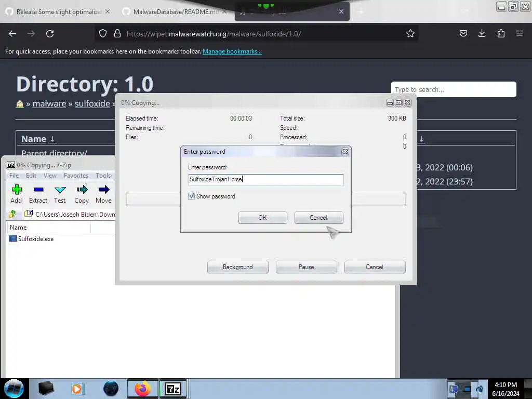This screenshot has width=532, height=399.
Task: Open the sulfoxide breadcrumb link
Action: click(x=92, y=103)
